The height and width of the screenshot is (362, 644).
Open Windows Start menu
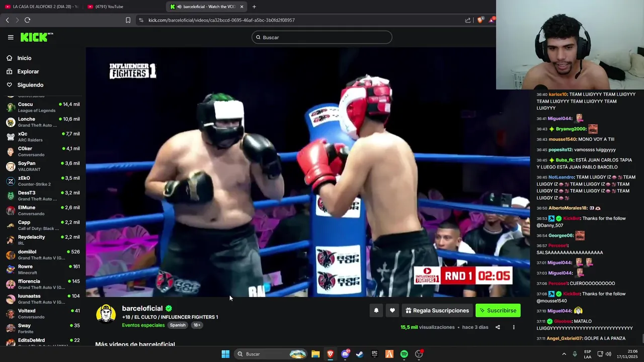225,354
